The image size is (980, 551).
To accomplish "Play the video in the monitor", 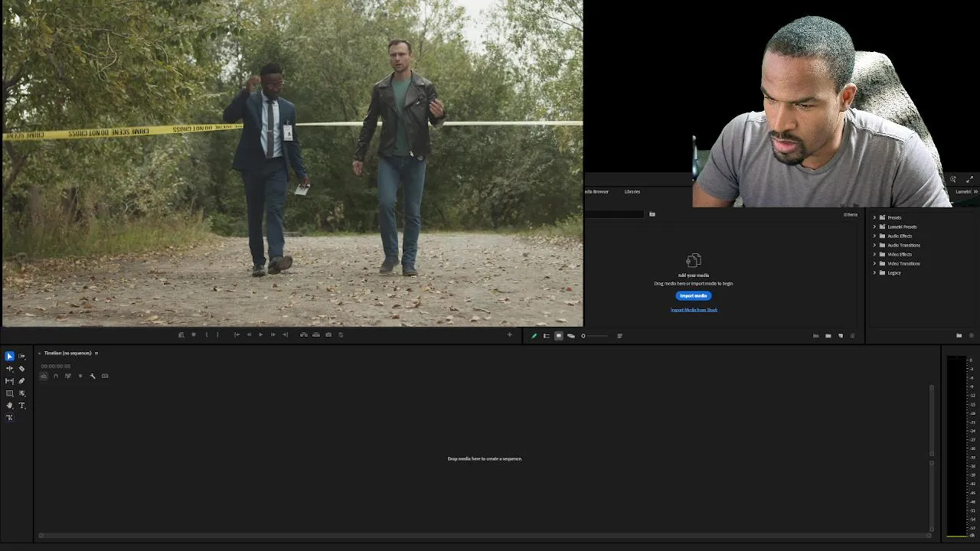I will [x=260, y=334].
